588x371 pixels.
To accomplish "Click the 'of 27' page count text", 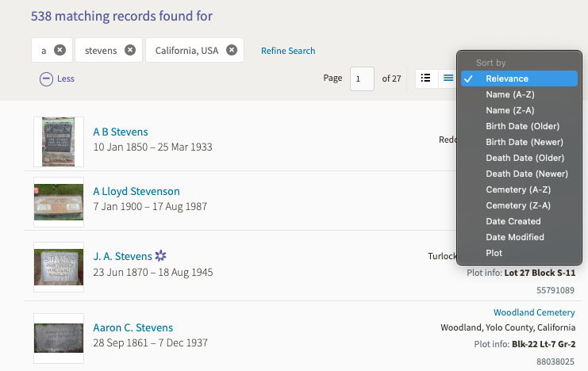I will 391,78.
